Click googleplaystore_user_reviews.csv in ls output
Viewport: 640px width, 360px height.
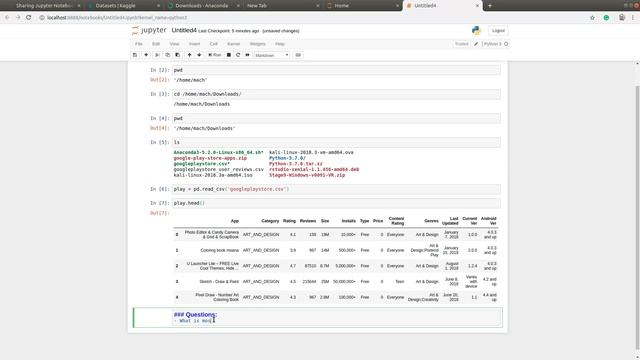218,169
